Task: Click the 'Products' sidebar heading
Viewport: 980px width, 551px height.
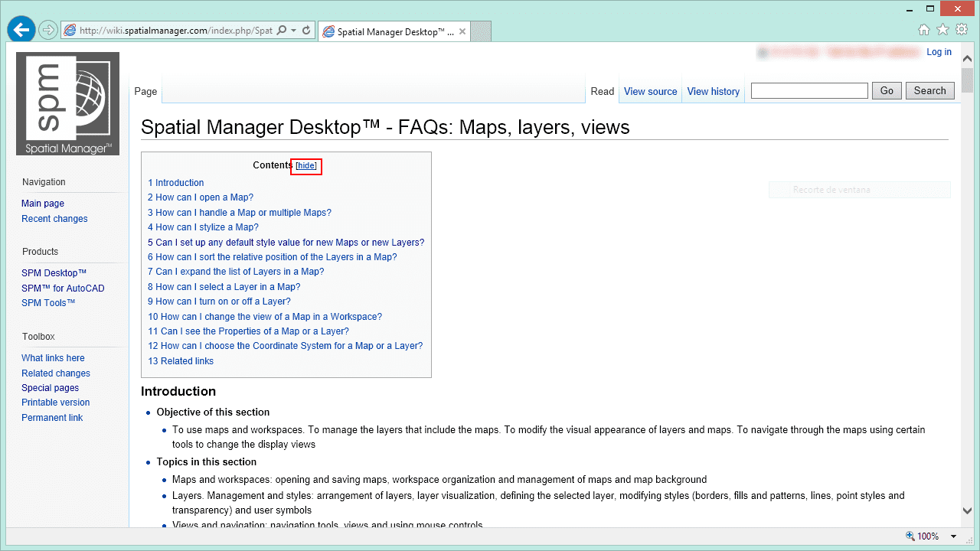Action: pos(40,252)
